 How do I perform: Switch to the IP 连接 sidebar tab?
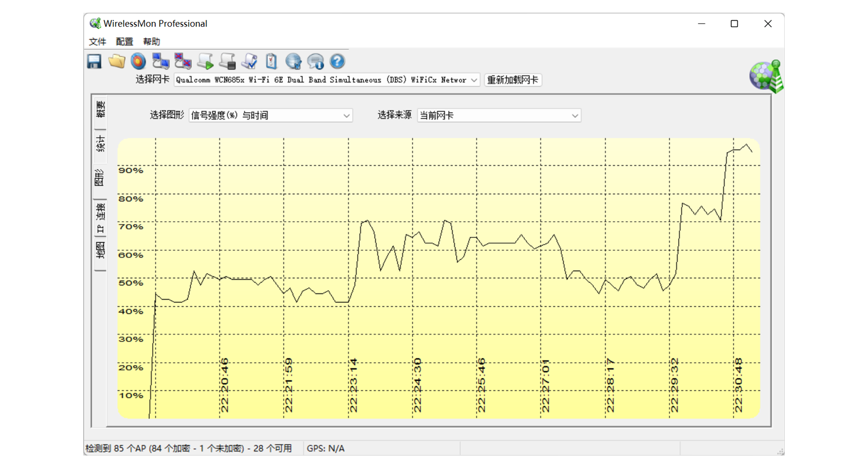tap(100, 216)
